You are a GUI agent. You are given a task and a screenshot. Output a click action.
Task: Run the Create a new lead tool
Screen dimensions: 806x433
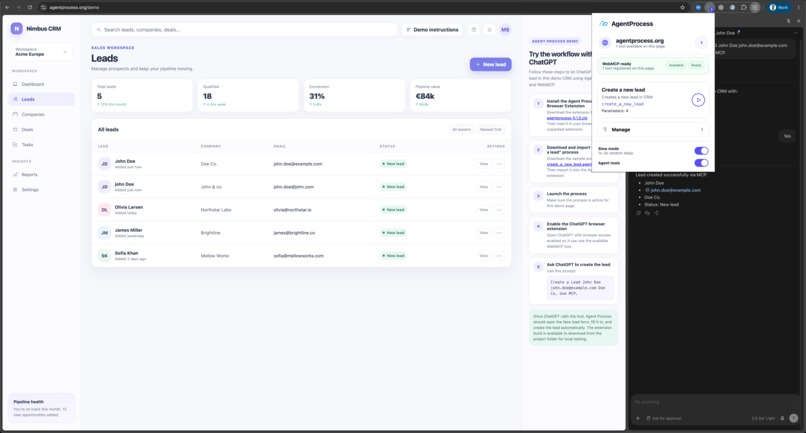pyautogui.click(x=698, y=100)
